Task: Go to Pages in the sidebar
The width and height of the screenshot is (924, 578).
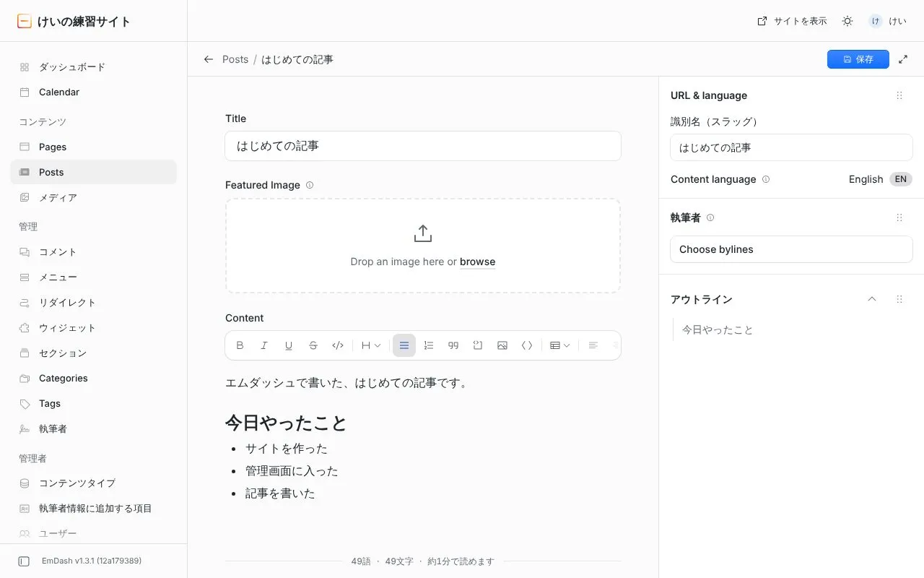Action: pos(93,147)
